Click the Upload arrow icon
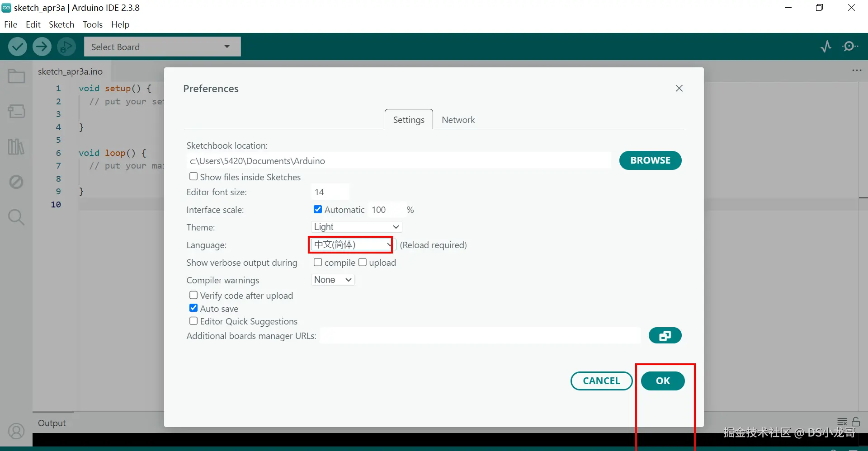Image resolution: width=868 pixels, height=451 pixels. click(x=42, y=47)
